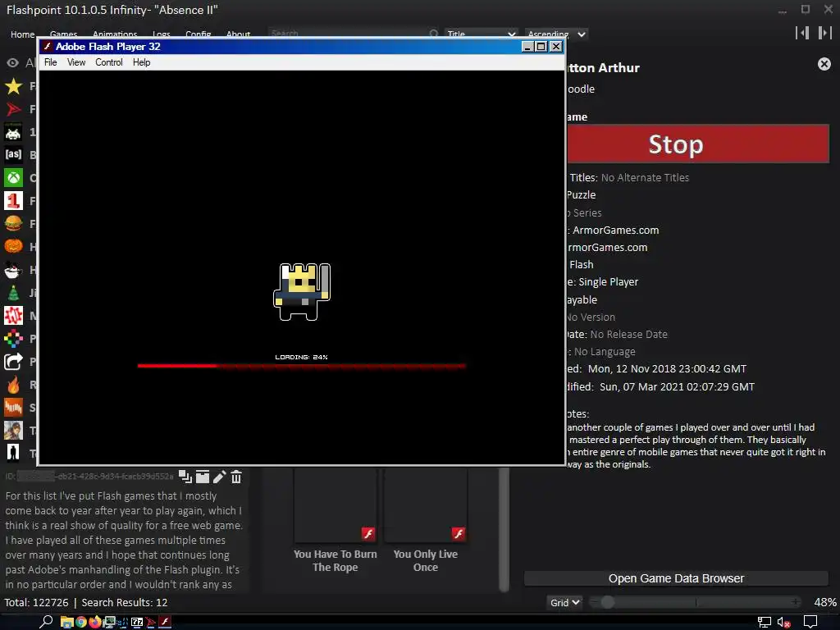
Task: Open the Title sort-by dropdown
Action: point(481,34)
